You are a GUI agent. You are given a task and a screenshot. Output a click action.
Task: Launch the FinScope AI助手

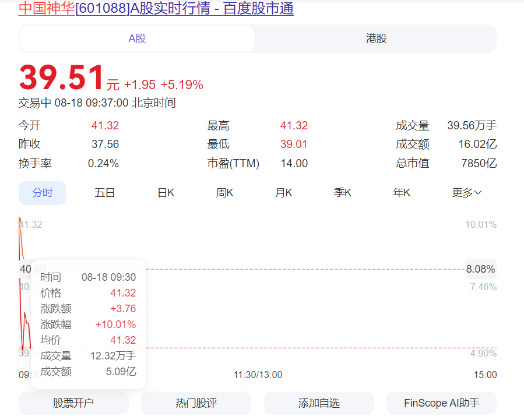(x=441, y=403)
